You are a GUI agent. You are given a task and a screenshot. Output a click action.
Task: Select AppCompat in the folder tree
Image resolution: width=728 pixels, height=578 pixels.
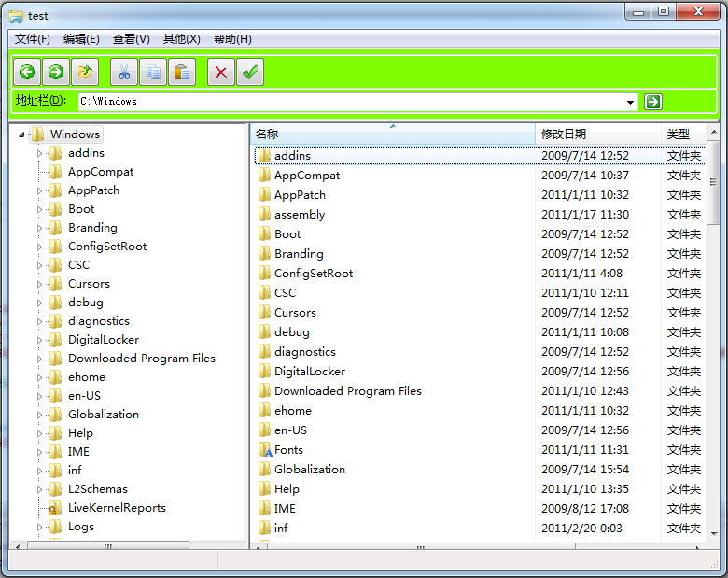(101, 172)
